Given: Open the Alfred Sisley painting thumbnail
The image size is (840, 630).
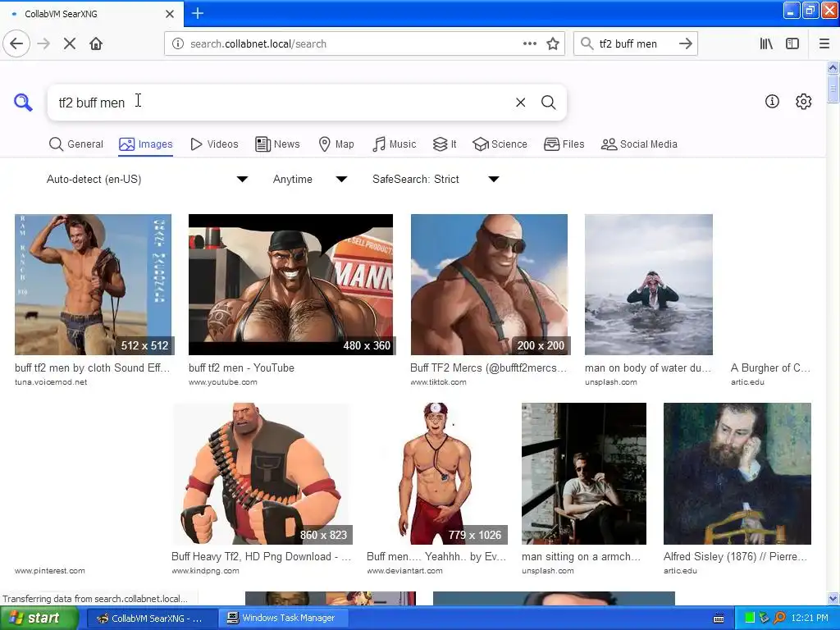Looking at the screenshot, I should 737,473.
